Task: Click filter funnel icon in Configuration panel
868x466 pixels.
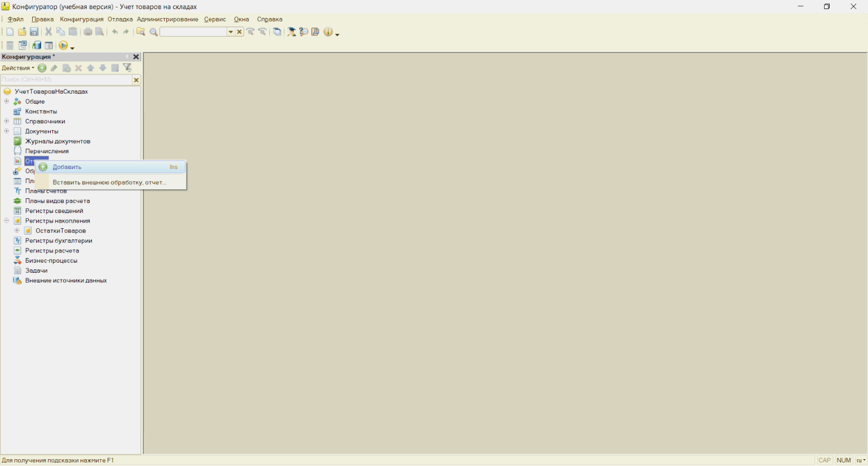Action: coord(128,68)
